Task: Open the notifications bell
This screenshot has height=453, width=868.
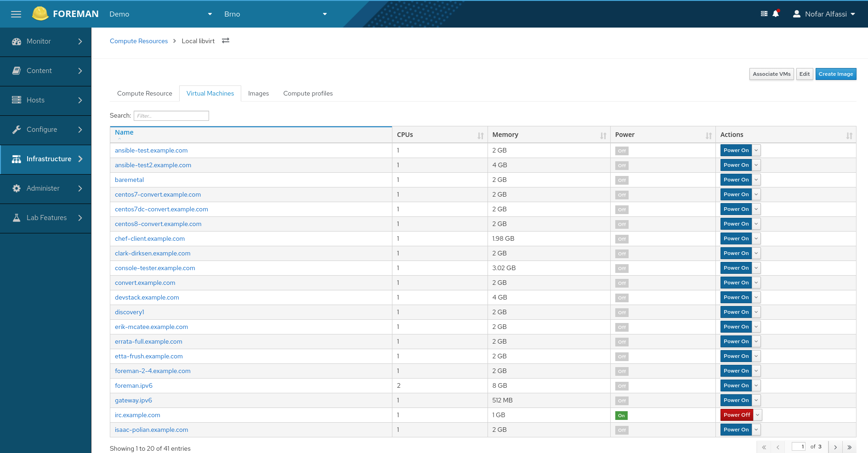Action: tap(776, 14)
